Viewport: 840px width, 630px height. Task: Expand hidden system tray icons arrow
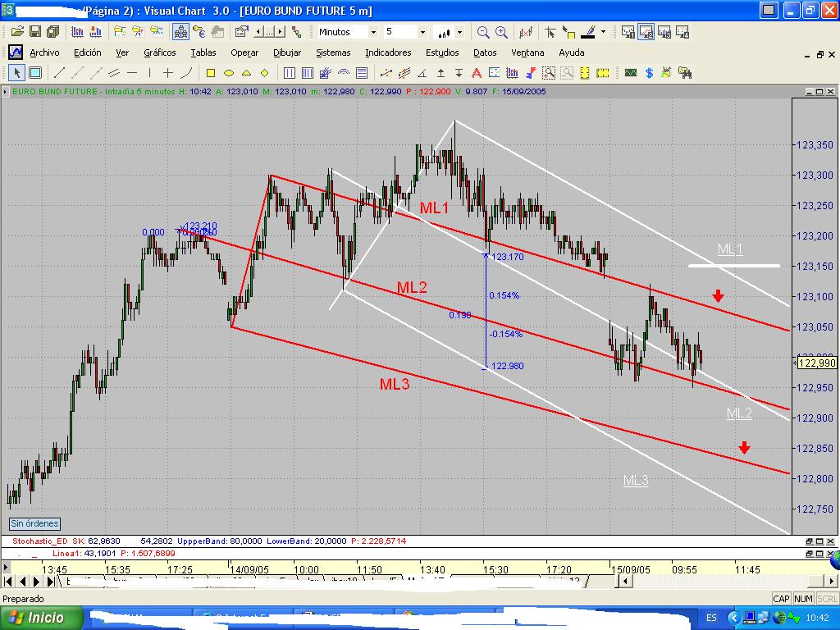tap(733, 618)
